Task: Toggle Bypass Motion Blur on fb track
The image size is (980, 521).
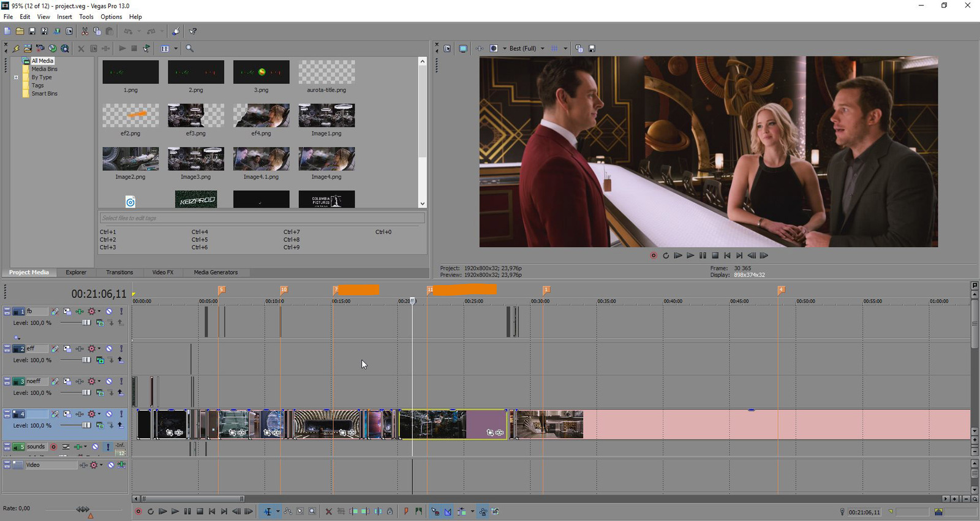Action: 55,311
